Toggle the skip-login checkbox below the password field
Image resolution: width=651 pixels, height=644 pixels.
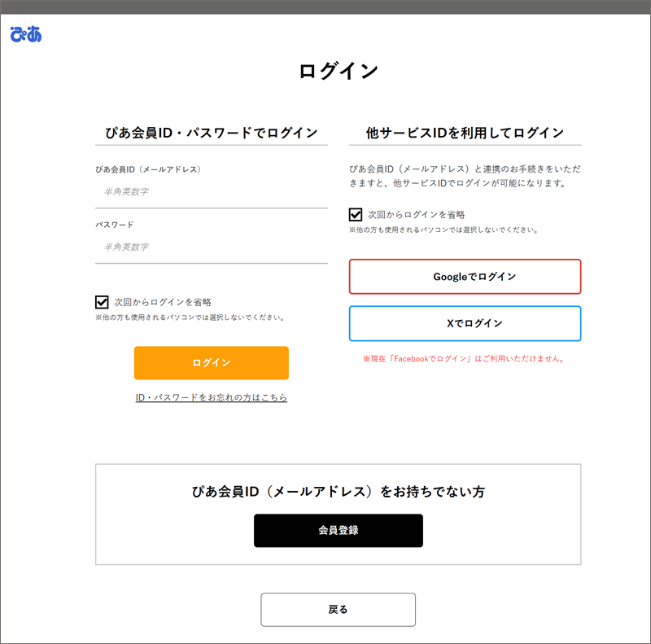click(102, 302)
